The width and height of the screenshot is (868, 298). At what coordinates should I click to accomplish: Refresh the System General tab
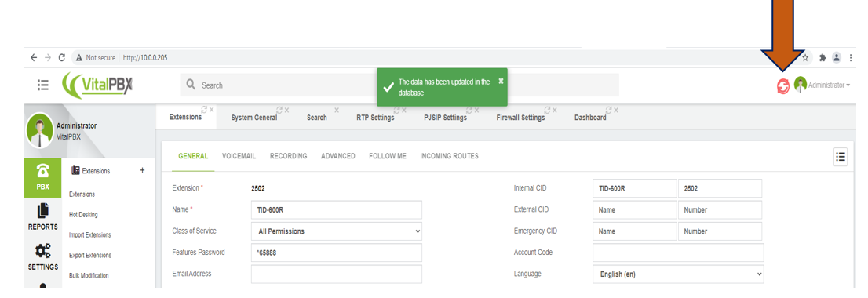tap(279, 110)
